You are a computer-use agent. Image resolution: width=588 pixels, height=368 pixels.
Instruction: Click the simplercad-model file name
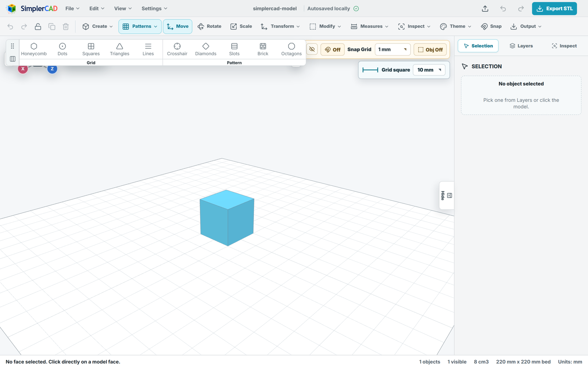click(275, 8)
